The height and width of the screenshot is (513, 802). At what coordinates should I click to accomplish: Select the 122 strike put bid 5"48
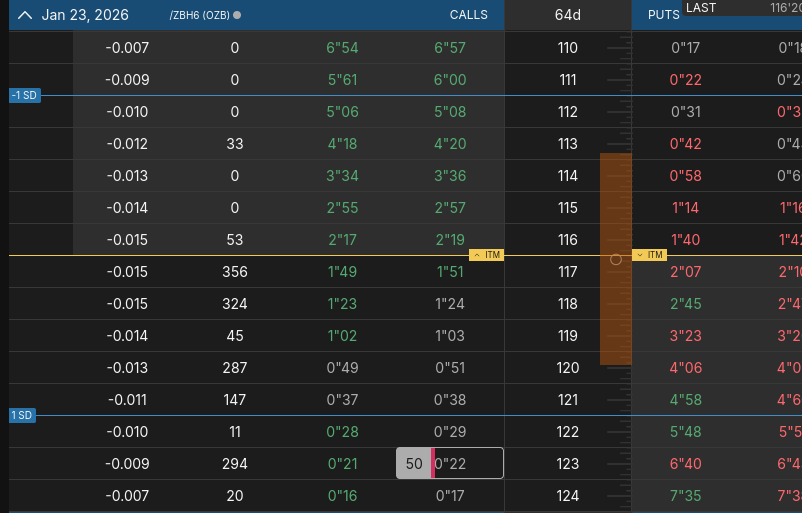685,432
